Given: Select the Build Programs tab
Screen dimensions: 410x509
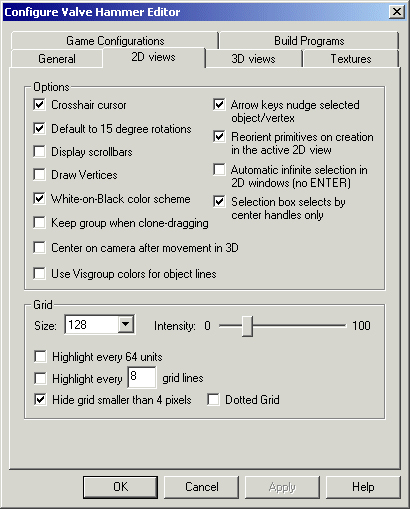Looking at the screenshot, I should [309, 41].
